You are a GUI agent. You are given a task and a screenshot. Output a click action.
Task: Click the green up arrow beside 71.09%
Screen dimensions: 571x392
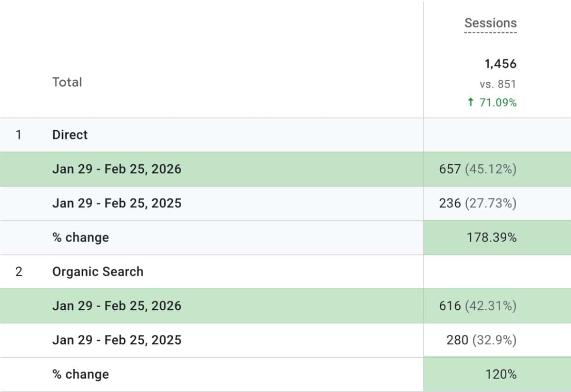click(x=471, y=102)
